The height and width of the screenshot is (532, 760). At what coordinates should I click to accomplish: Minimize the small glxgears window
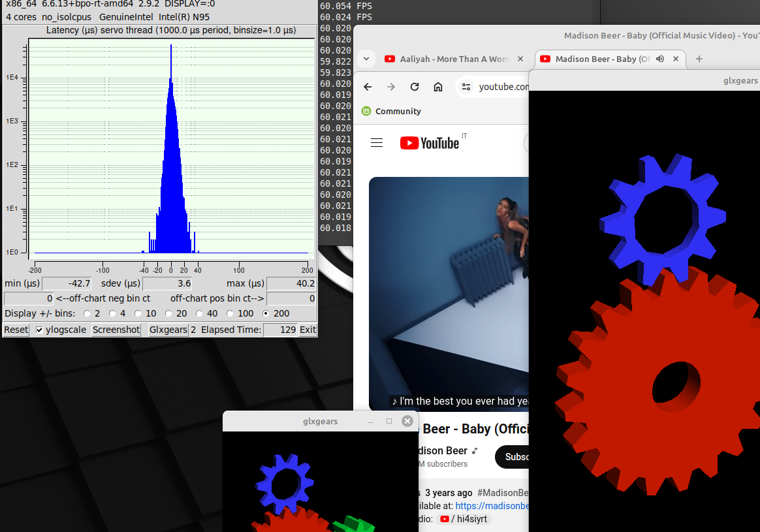[x=371, y=422]
